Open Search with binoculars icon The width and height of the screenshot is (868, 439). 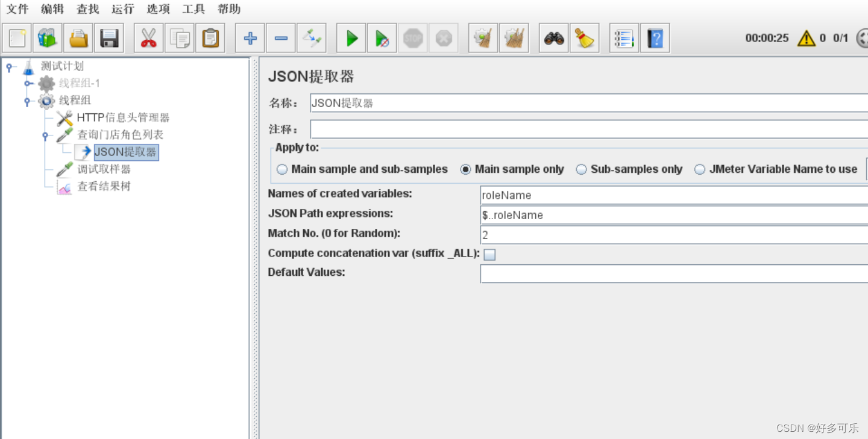point(554,39)
